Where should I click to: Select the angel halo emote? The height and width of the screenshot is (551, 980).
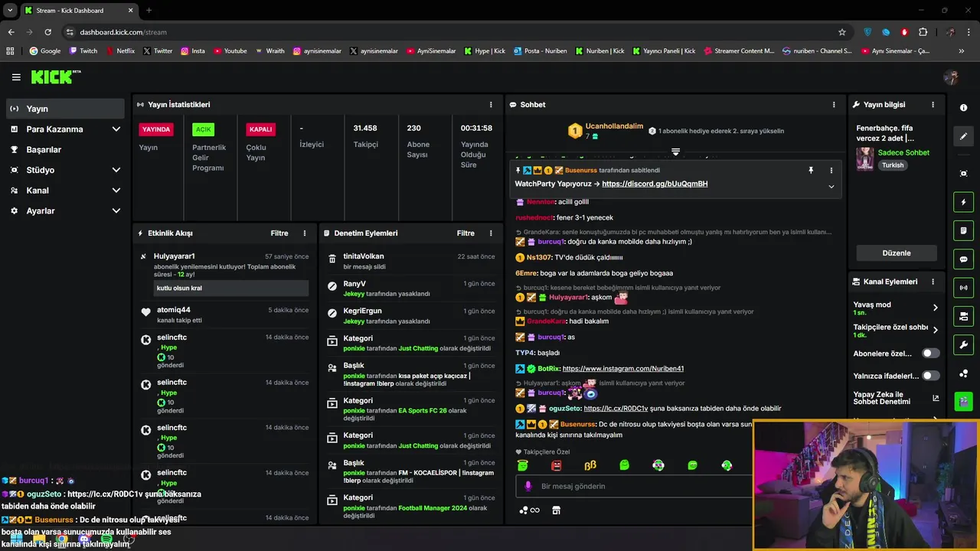point(522,465)
